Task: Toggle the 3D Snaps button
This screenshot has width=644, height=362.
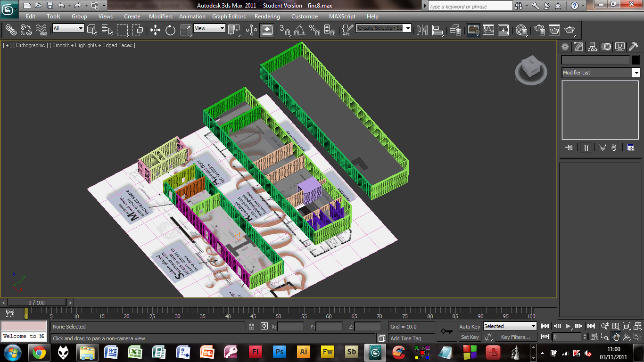Action: (x=285, y=30)
